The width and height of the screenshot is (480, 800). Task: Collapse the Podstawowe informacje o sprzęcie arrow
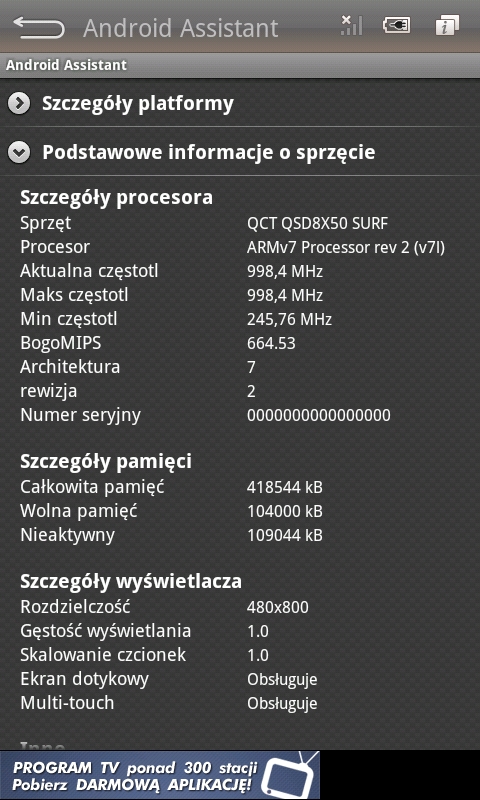pyautogui.click(x=19, y=153)
